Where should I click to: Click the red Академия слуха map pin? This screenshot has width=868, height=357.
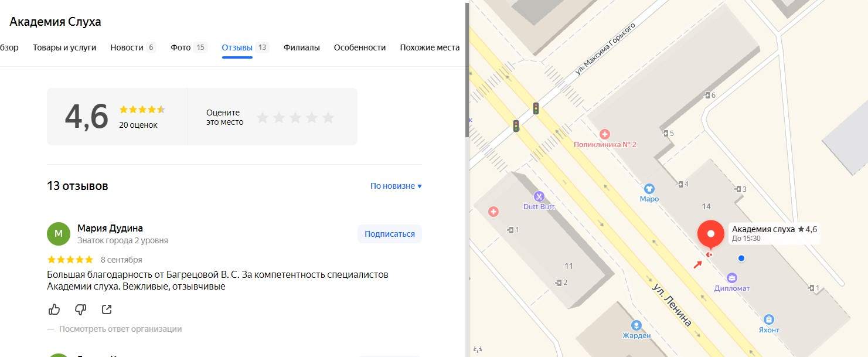click(x=711, y=234)
